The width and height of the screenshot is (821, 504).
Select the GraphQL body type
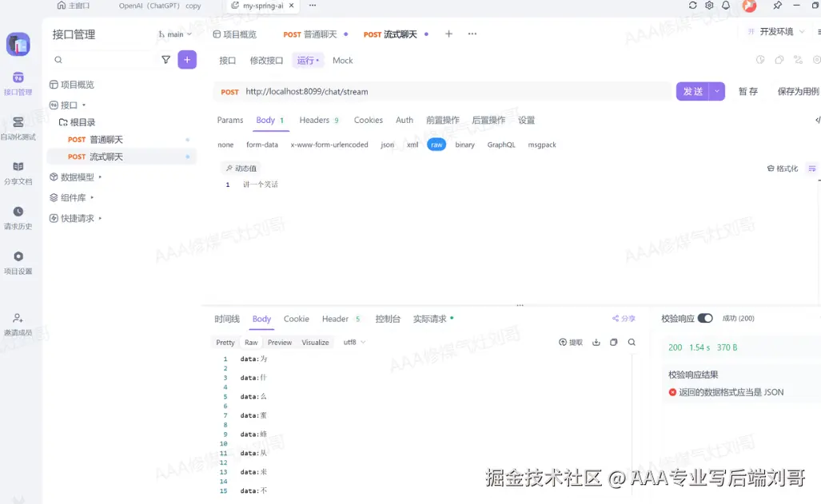(x=501, y=145)
